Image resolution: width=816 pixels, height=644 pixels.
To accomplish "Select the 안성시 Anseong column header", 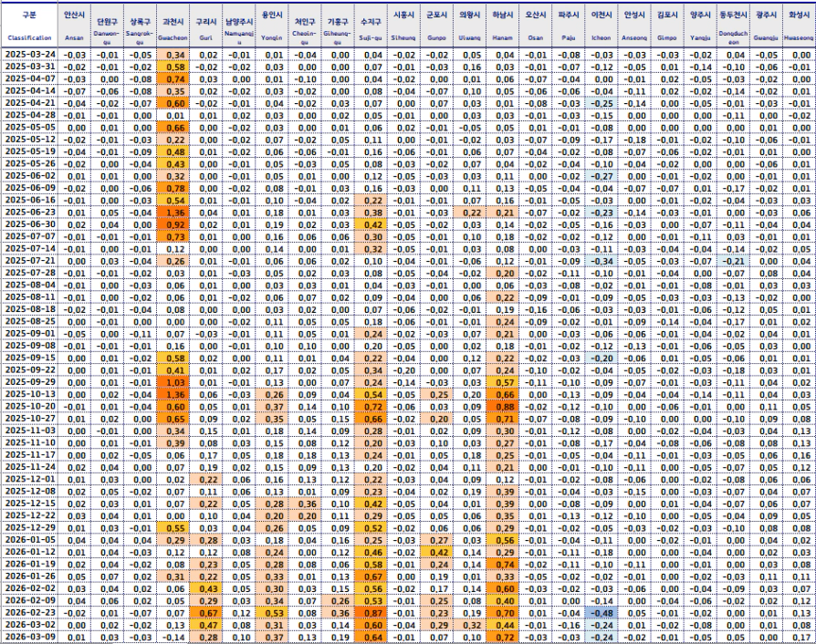I will 633,25.
